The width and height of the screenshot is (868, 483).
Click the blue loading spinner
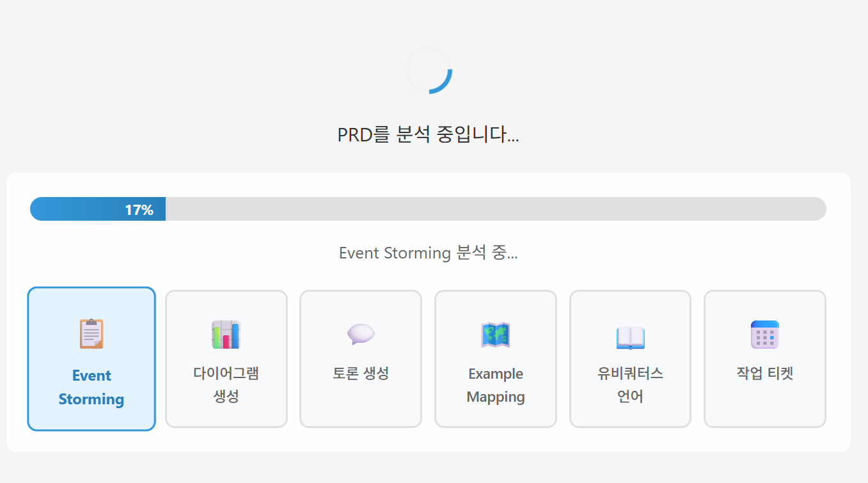pos(429,70)
